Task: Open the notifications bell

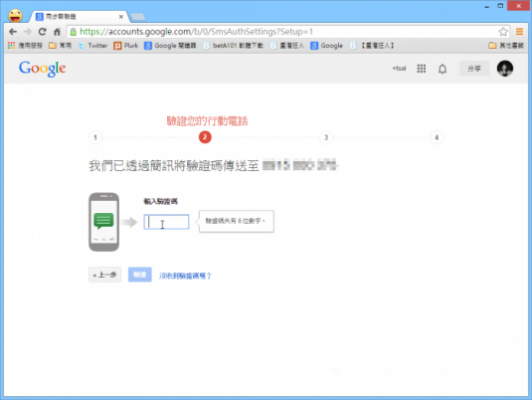Action: (x=443, y=69)
